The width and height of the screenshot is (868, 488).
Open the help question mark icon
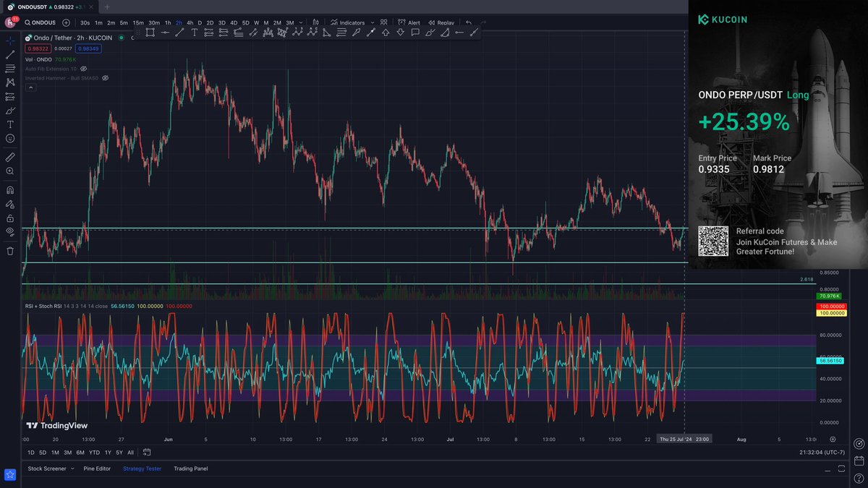pos(859,478)
